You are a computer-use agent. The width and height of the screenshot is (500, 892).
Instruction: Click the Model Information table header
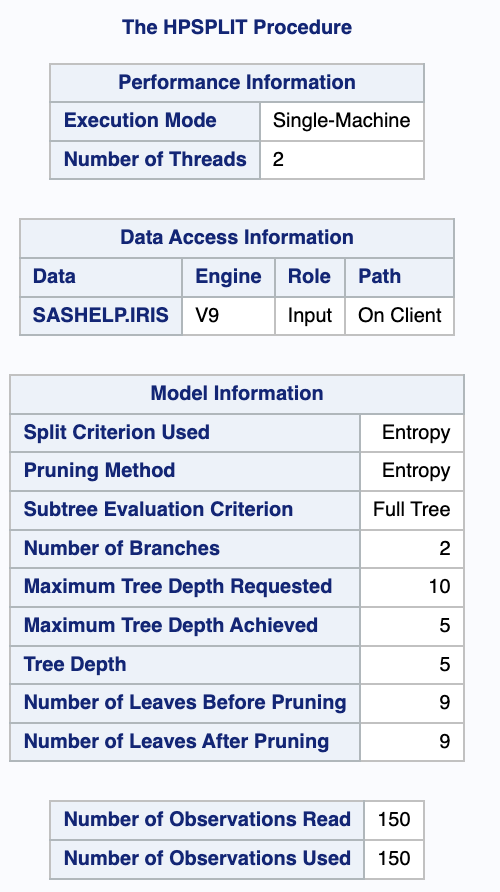click(x=237, y=394)
